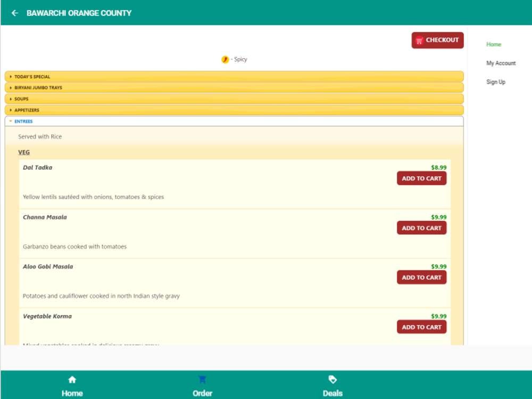The image size is (532, 399).
Task: Choose Sign Up in the side menu
Action: pyautogui.click(x=496, y=82)
